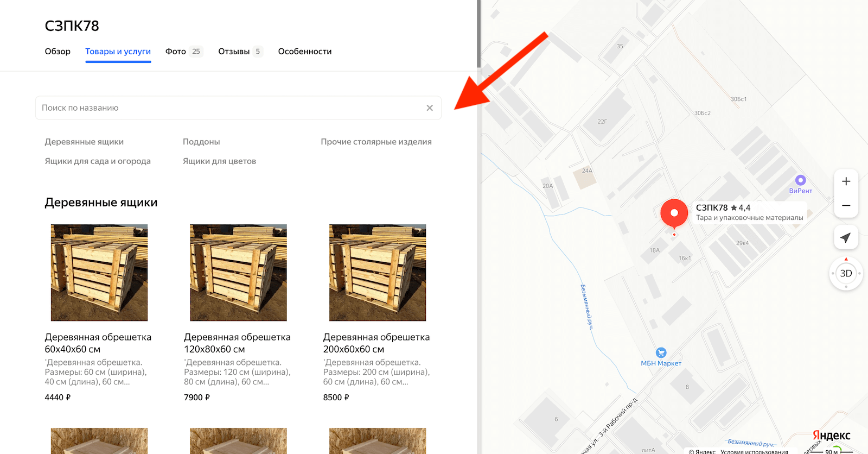Click the Яндекс logo
The image size is (868, 454).
pos(831,435)
